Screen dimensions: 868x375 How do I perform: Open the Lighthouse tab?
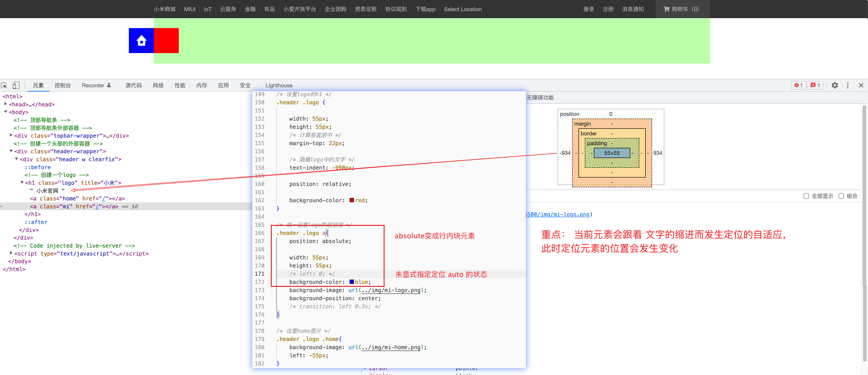(279, 85)
